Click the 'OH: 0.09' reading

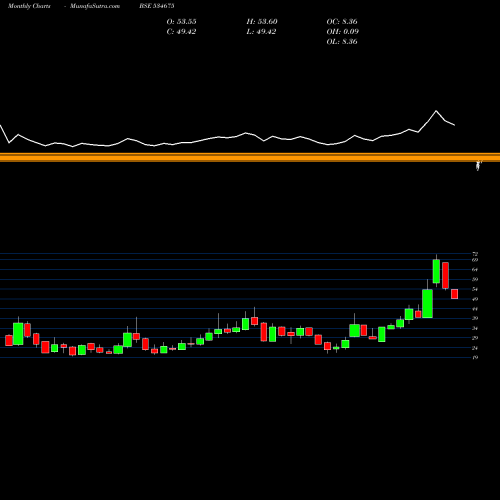coord(343,32)
